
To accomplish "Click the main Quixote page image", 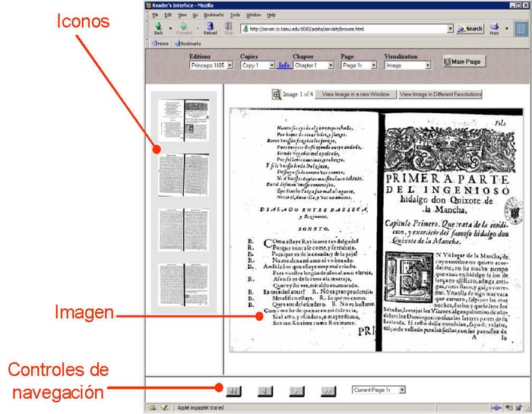I will 377,230.
